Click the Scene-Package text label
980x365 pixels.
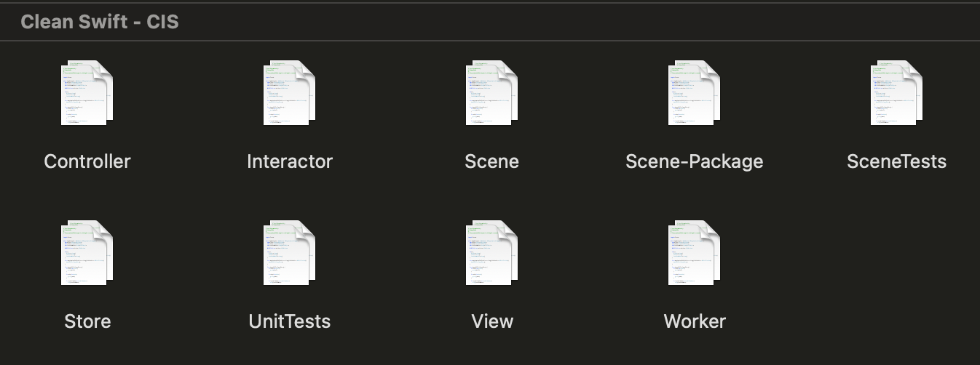(695, 161)
